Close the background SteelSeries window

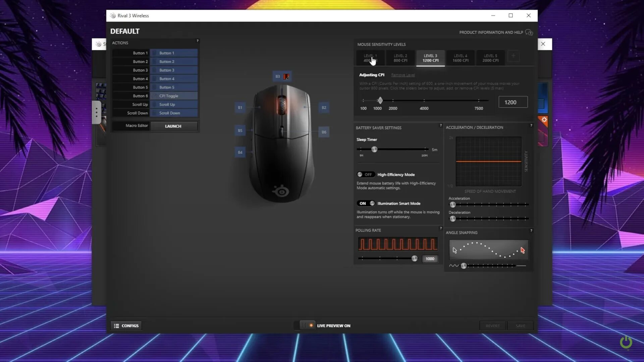pos(543,44)
